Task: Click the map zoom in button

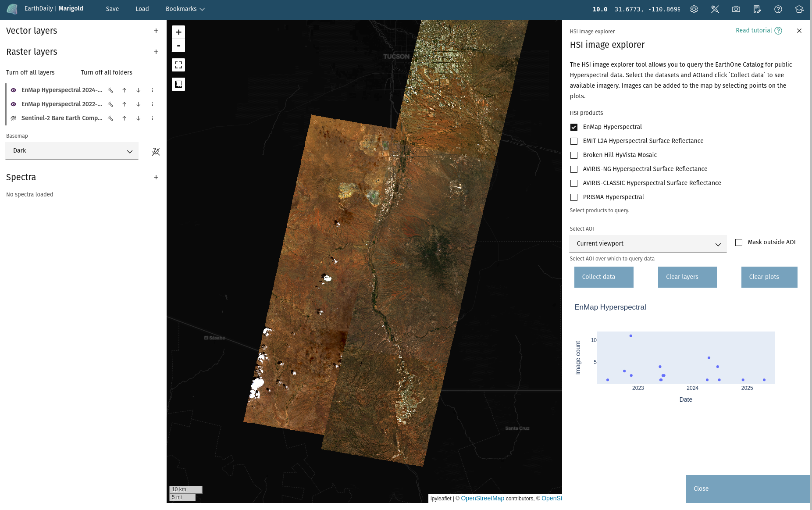Action: coord(178,32)
